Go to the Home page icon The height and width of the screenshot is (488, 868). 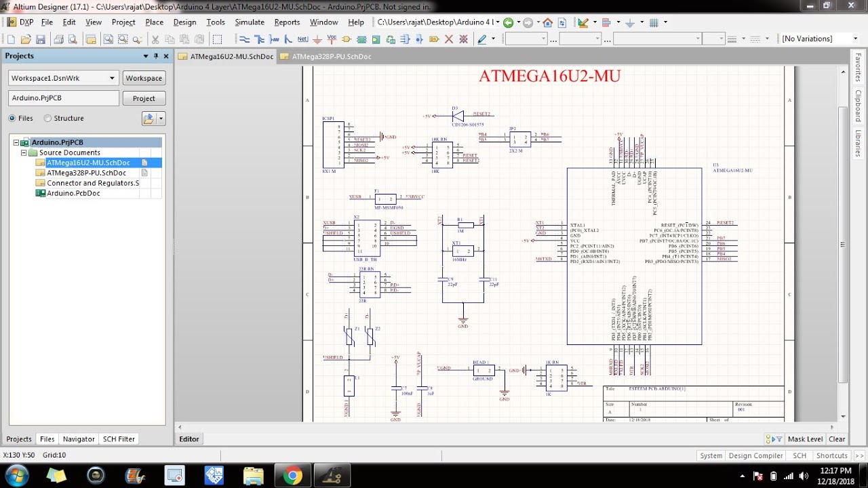click(x=547, y=22)
